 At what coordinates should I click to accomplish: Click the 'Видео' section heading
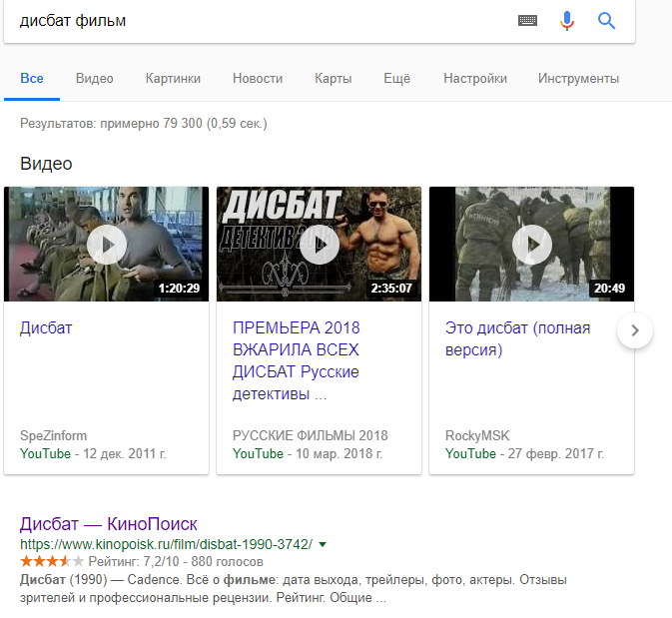click(46, 164)
